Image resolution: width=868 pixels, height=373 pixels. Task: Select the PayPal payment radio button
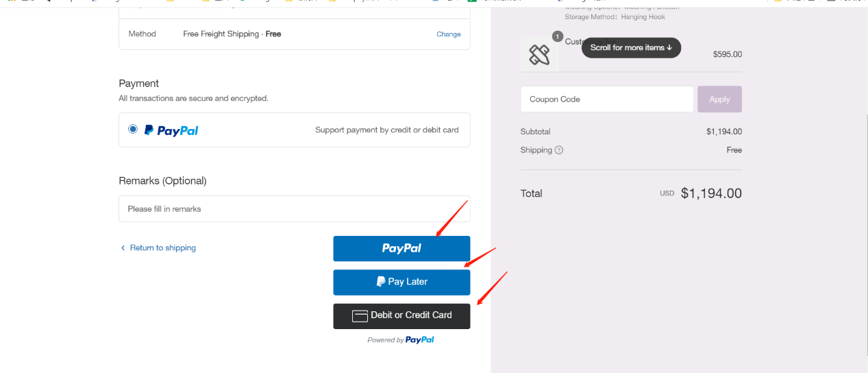click(133, 129)
